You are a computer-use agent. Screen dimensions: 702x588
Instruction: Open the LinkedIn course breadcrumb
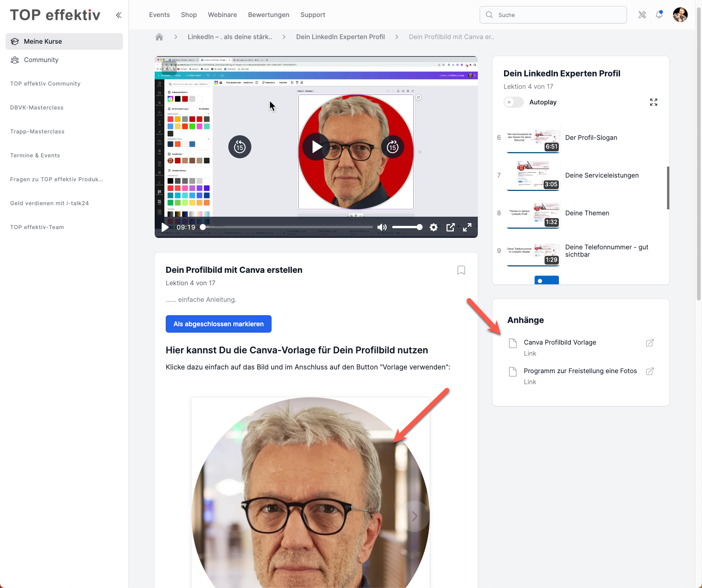pyautogui.click(x=230, y=37)
